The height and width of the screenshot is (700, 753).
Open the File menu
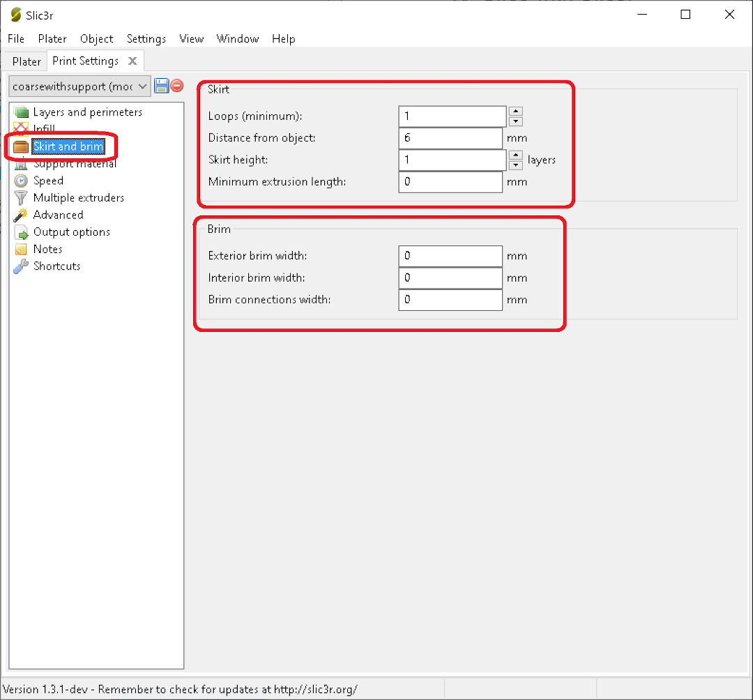[x=16, y=39]
